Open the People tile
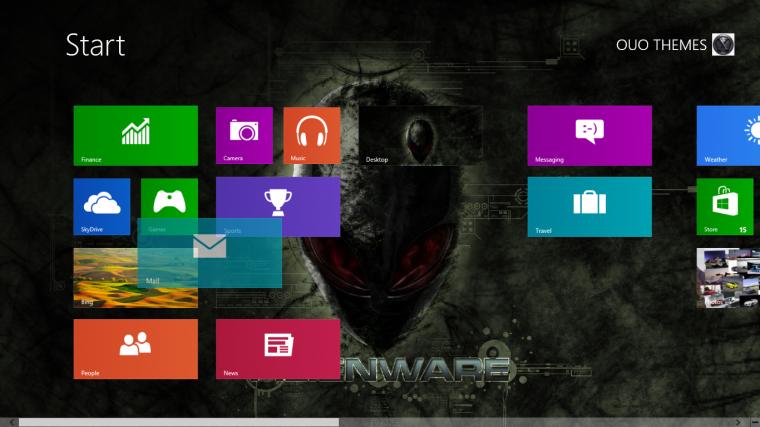 (136, 349)
